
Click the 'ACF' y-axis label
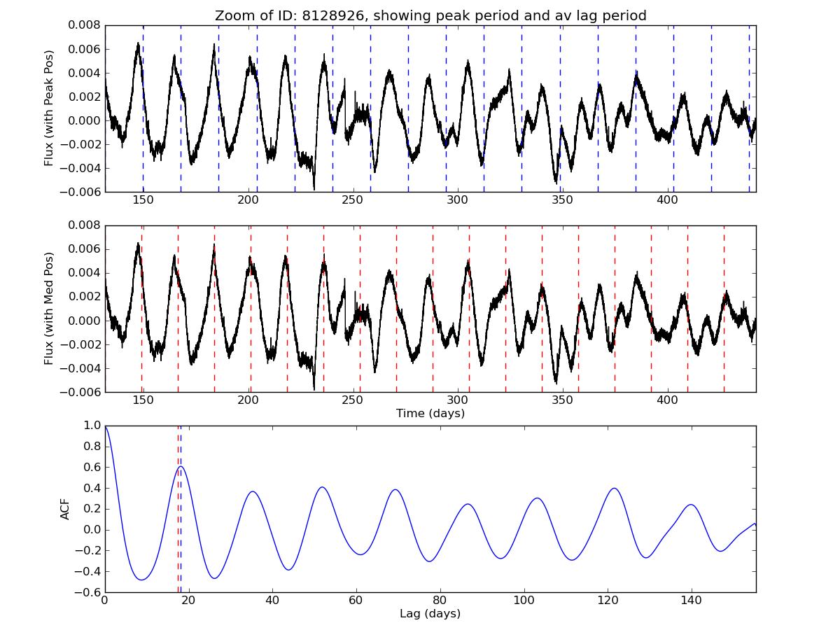point(65,509)
